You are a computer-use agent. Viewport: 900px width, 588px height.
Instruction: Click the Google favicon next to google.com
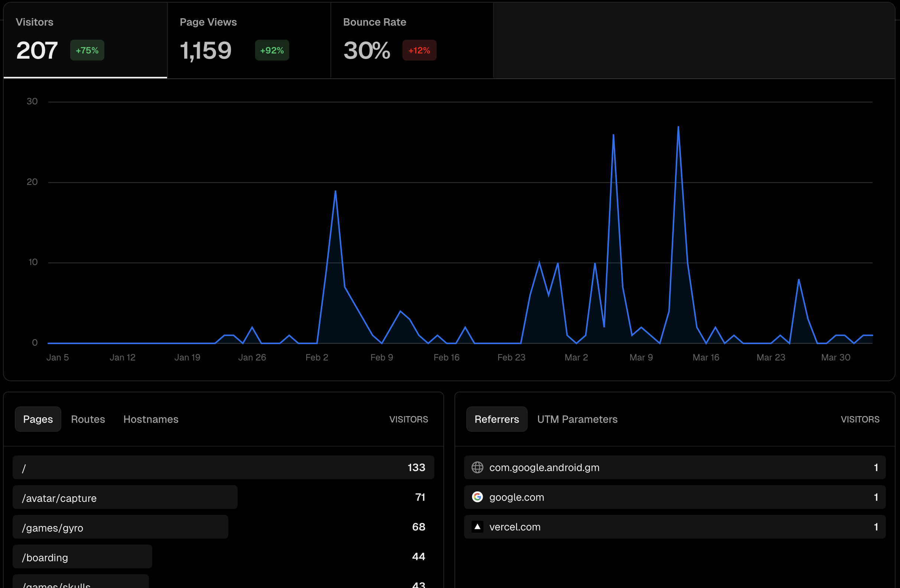click(477, 497)
